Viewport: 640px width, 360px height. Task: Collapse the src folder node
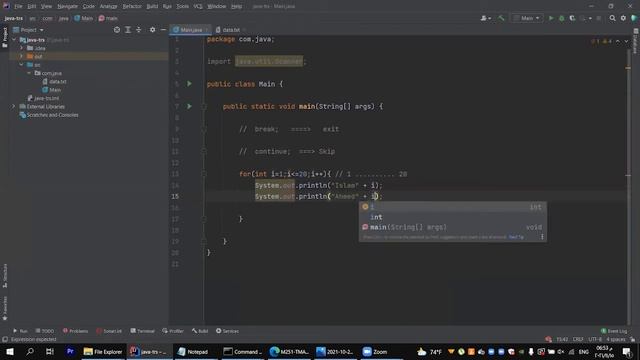pos(21,64)
